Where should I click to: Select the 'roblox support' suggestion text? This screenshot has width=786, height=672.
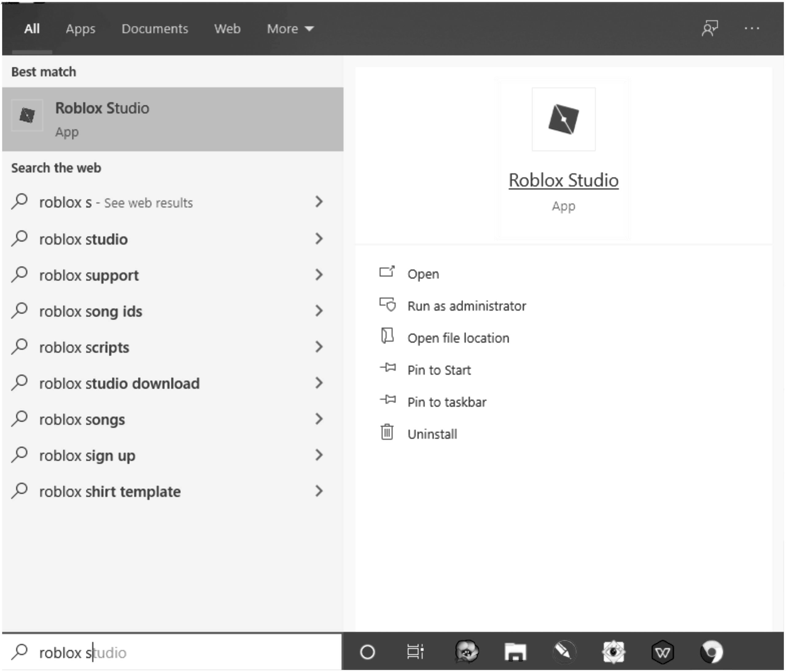coord(89,276)
